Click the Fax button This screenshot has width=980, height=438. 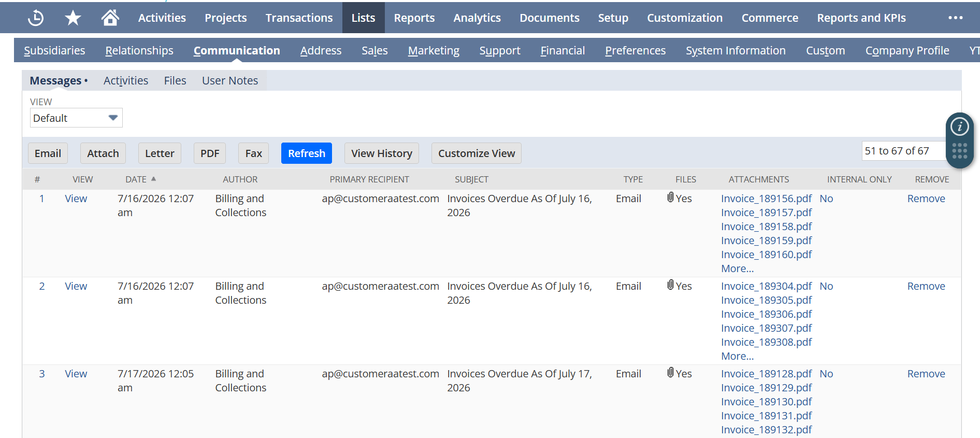tap(253, 153)
